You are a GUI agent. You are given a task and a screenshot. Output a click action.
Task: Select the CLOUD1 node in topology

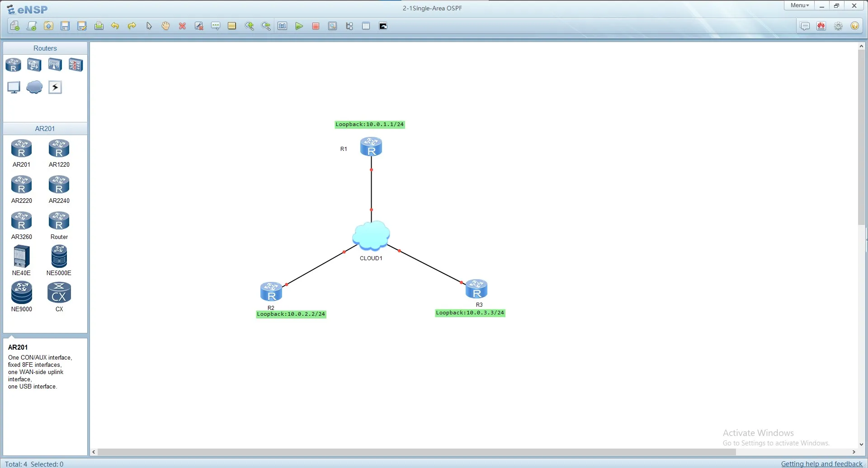[371, 236]
